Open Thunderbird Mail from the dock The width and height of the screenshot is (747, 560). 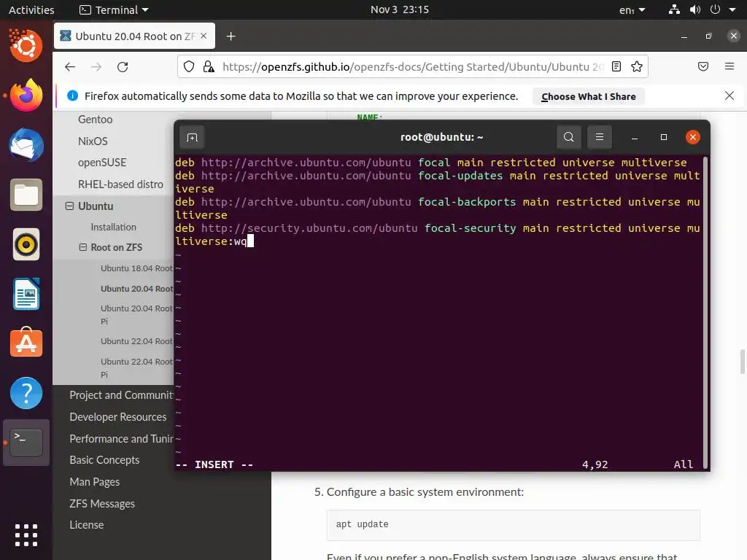[26, 145]
